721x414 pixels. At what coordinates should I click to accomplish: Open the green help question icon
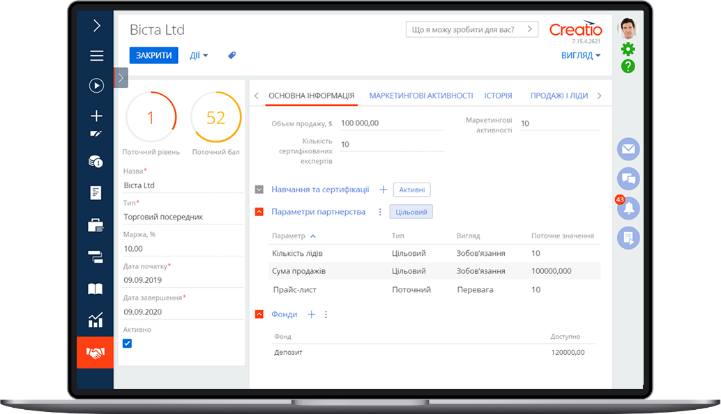click(x=628, y=66)
